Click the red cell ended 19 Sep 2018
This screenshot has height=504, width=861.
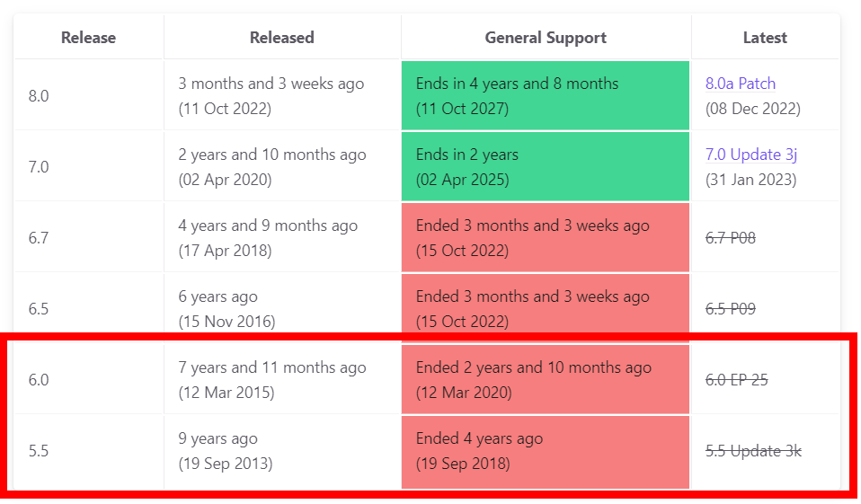point(545,451)
